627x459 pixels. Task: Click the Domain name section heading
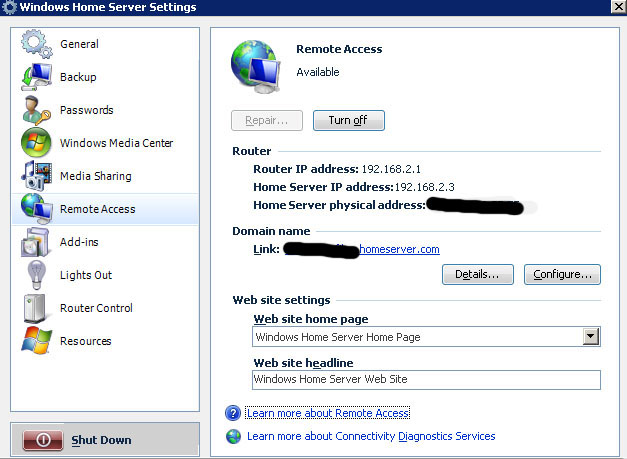coord(271,231)
